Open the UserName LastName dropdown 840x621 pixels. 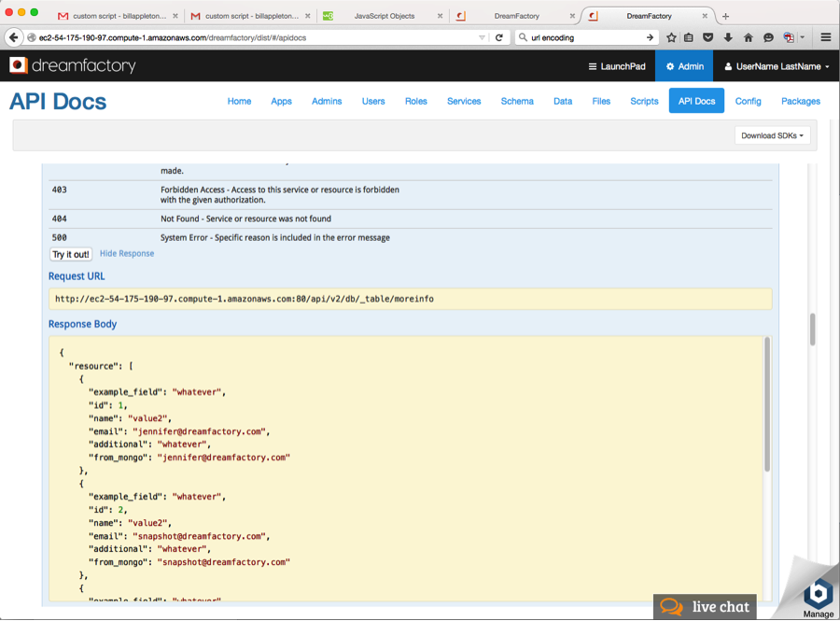777,66
